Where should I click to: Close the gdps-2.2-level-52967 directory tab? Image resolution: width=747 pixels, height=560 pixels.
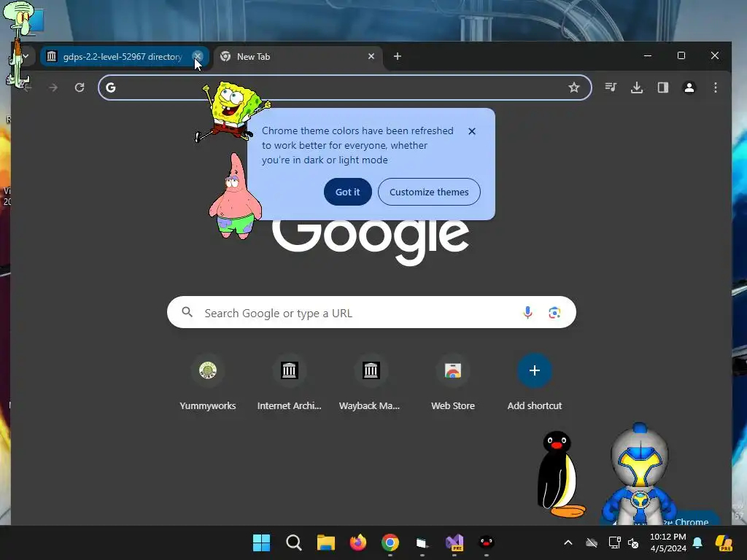197,56
